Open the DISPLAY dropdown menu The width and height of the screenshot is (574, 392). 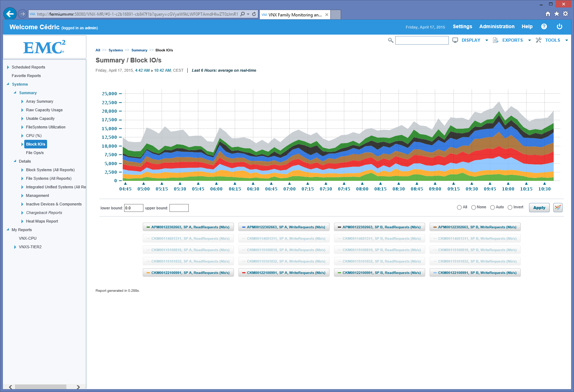(471, 40)
